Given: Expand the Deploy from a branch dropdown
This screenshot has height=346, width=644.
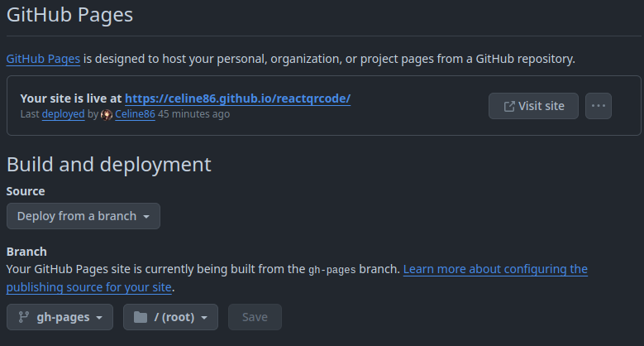Looking at the screenshot, I should (x=83, y=216).
